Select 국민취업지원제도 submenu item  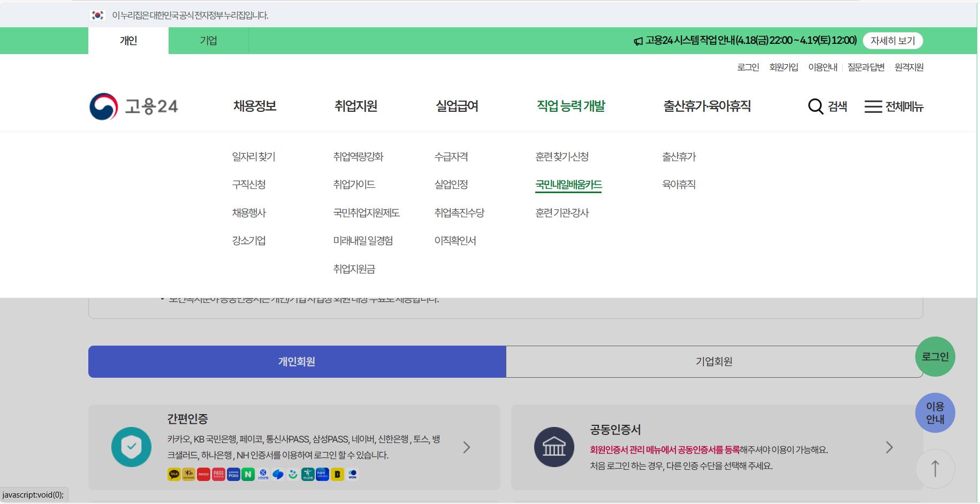click(366, 213)
